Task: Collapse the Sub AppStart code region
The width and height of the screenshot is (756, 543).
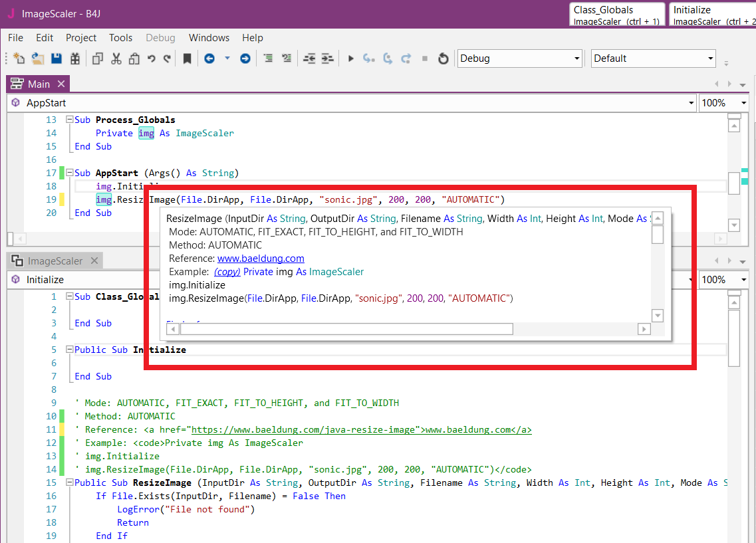Action: tap(69, 173)
